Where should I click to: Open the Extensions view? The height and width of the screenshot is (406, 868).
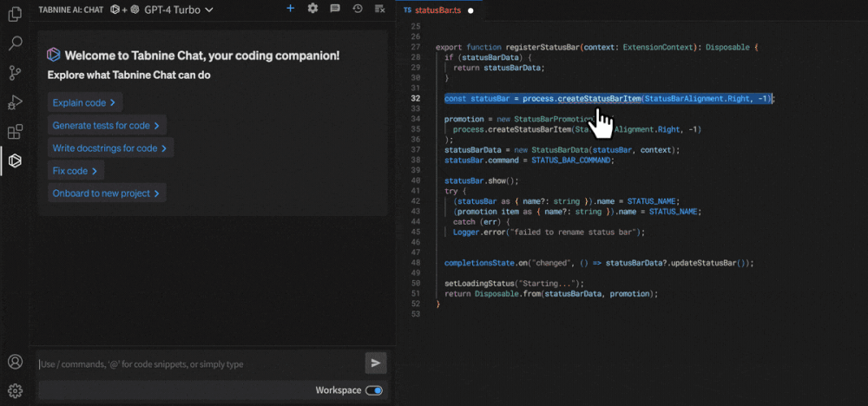click(x=15, y=132)
